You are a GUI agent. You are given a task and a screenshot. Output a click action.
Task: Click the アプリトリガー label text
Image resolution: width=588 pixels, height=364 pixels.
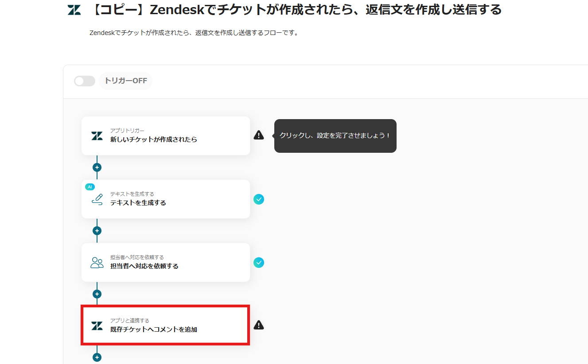[127, 131]
